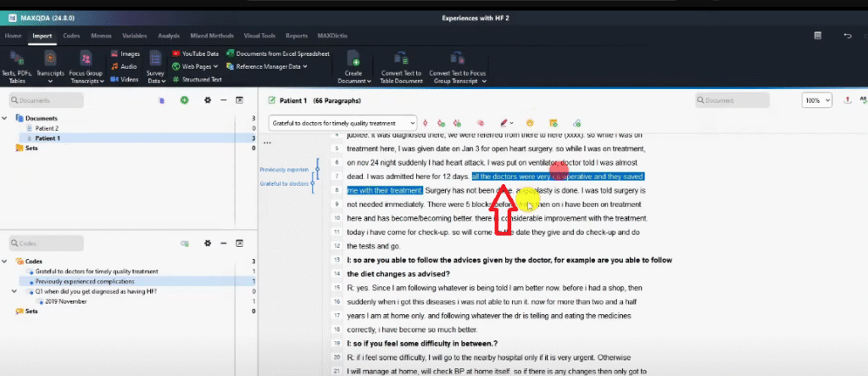868x376 pixels.
Task: Import Images into project
Action: click(125, 53)
